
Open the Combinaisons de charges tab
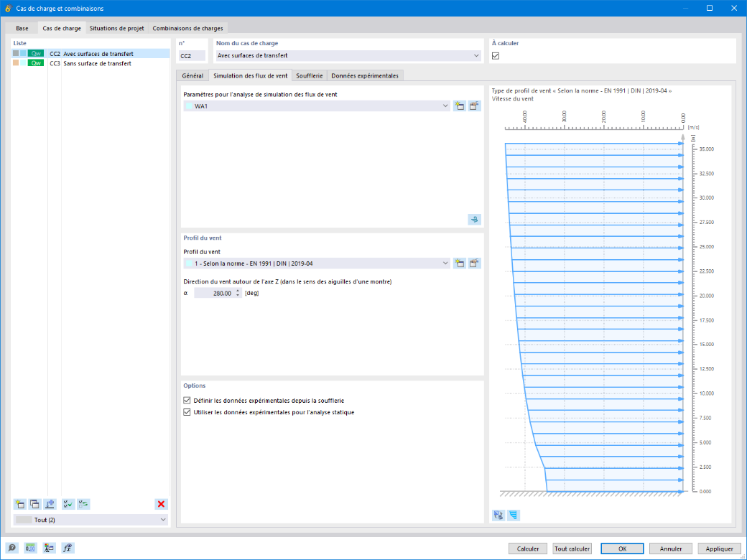(187, 28)
